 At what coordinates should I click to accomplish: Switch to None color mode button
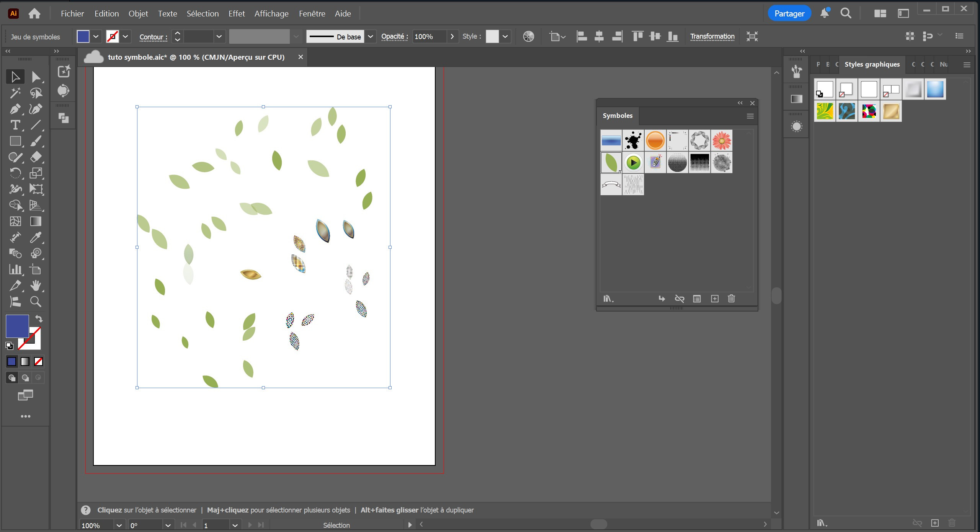[x=38, y=361]
